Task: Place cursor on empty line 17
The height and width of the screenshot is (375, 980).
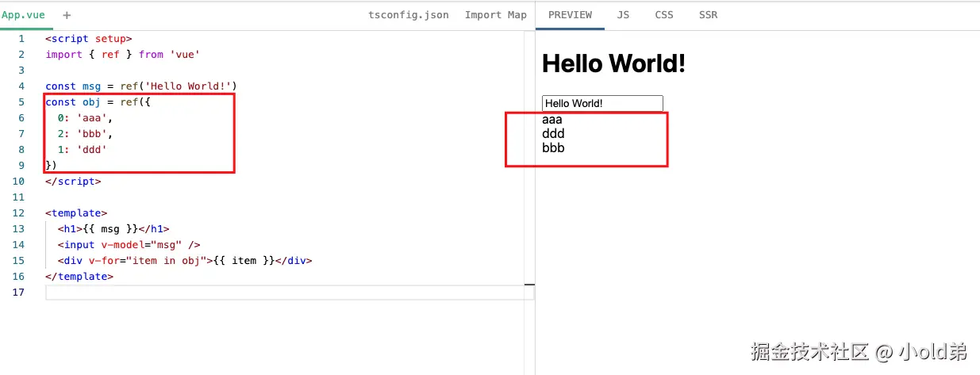Action: (x=290, y=293)
